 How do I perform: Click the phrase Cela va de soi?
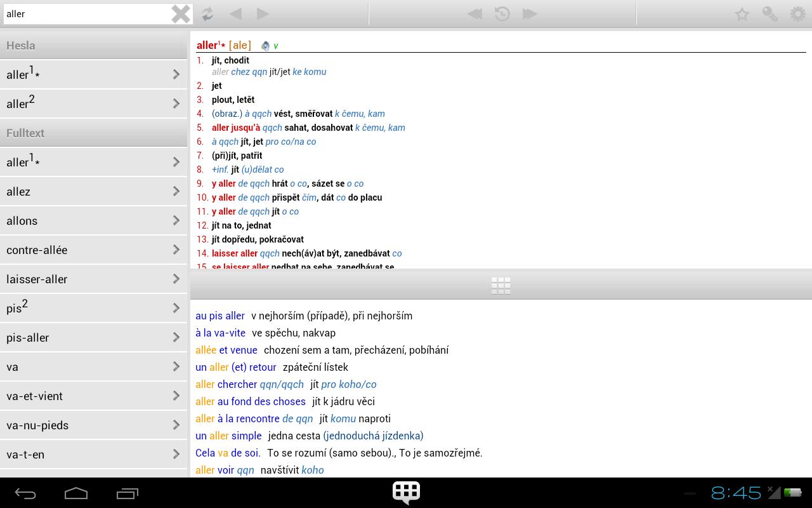[x=228, y=453]
